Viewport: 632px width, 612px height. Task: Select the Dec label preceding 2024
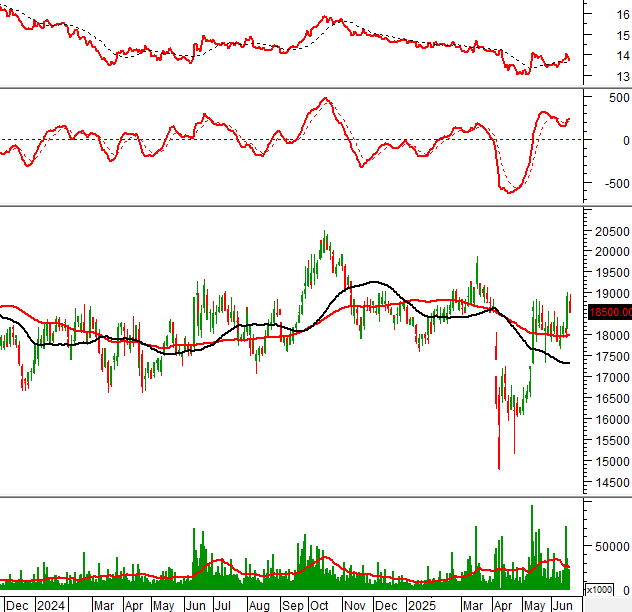pyautogui.click(x=17, y=606)
